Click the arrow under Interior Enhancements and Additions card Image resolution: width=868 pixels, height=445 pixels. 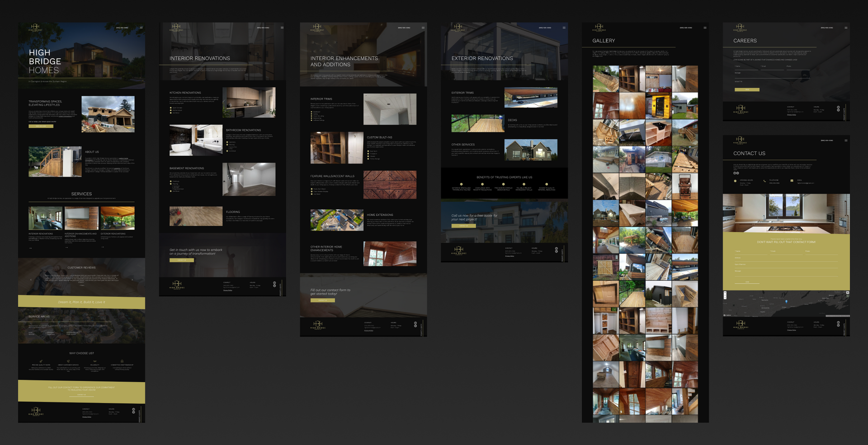pos(66,248)
